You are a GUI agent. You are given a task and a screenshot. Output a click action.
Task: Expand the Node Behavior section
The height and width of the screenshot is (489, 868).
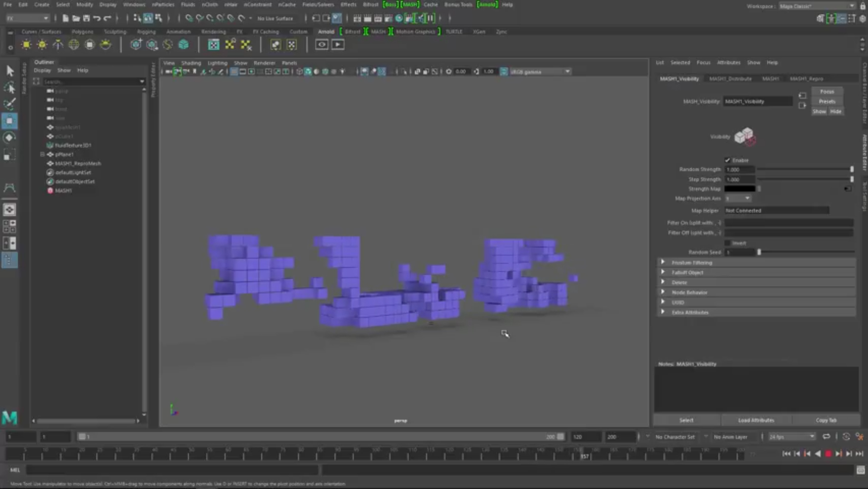(x=756, y=292)
